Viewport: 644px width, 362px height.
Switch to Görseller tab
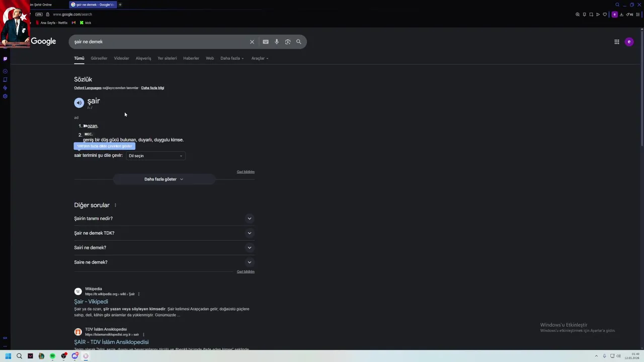point(99,58)
